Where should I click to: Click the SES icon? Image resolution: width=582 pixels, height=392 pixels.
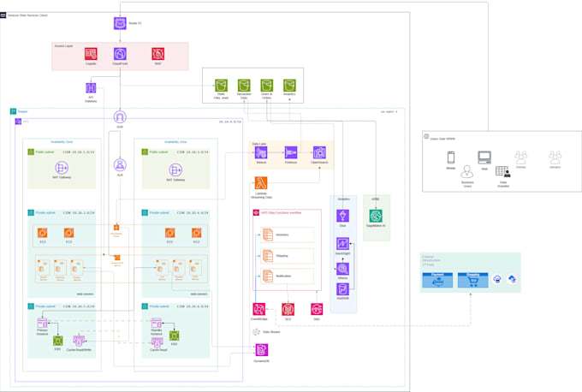pos(288,309)
